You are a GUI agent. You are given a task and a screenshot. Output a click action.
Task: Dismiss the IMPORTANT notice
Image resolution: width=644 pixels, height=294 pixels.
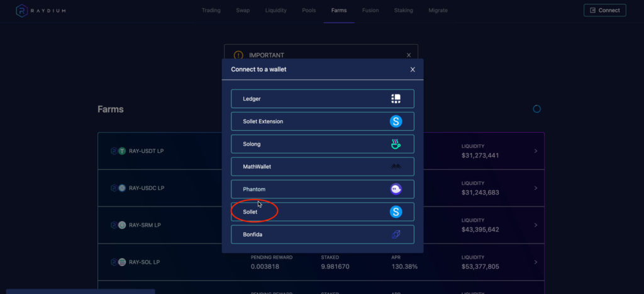(409, 55)
